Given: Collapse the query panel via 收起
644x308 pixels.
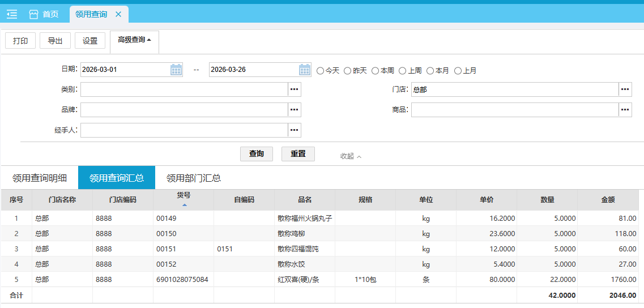Looking at the screenshot, I should tap(350, 156).
